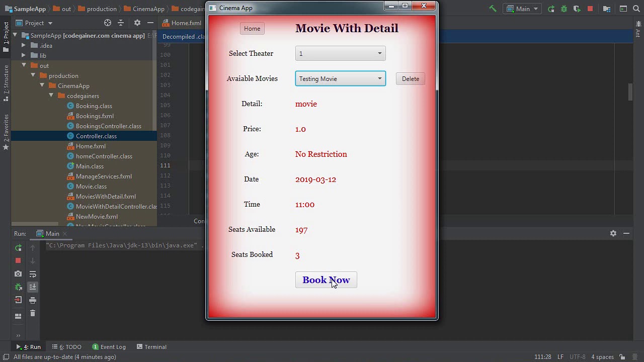The width and height of the screenshot is (644, 362).
Task: Open the Select Theater dropdown
Action: tap(340, 54)
